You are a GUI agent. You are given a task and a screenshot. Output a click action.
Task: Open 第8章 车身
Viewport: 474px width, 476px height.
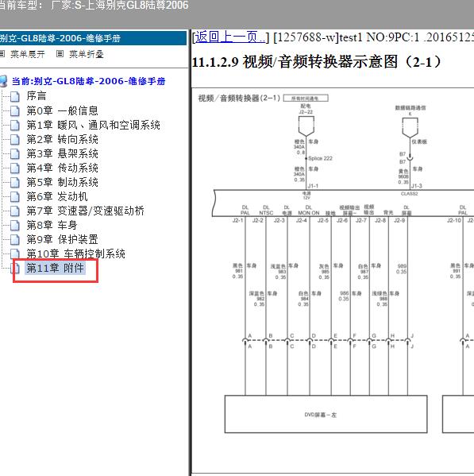(52, 225)
